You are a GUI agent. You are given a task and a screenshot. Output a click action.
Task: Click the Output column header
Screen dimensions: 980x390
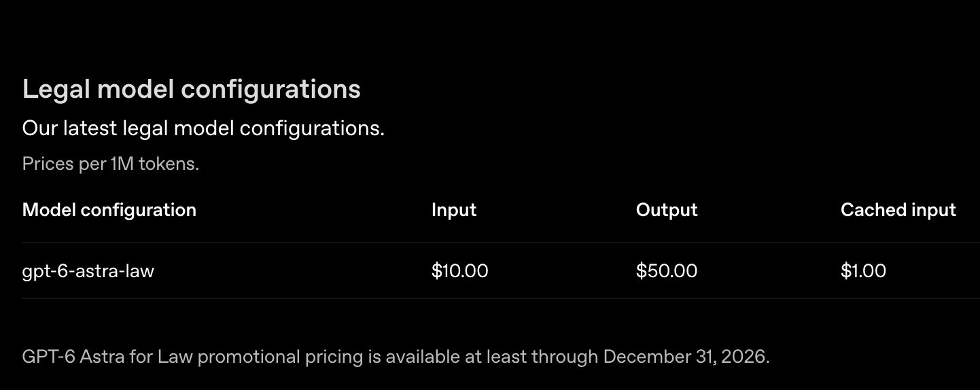point(667,210)
